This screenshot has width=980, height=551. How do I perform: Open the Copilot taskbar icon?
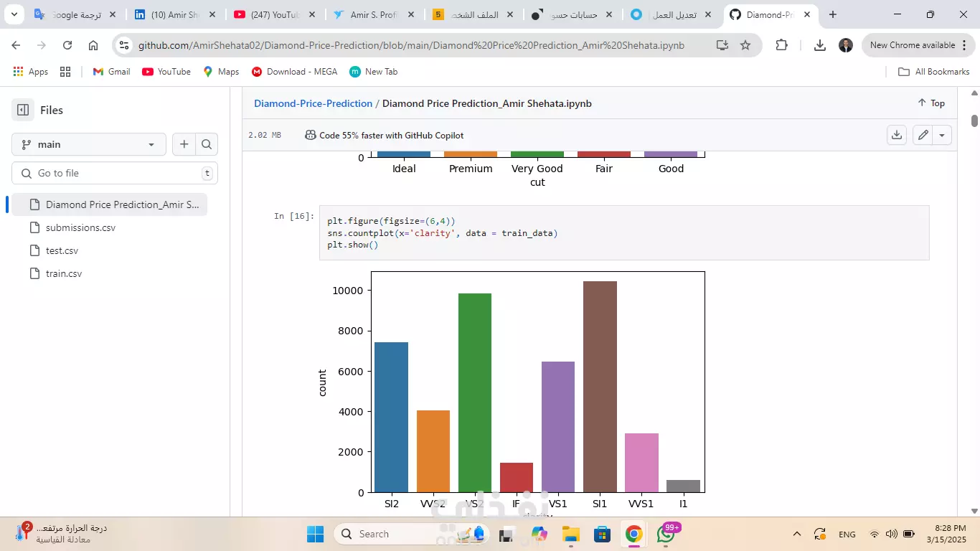539,534
